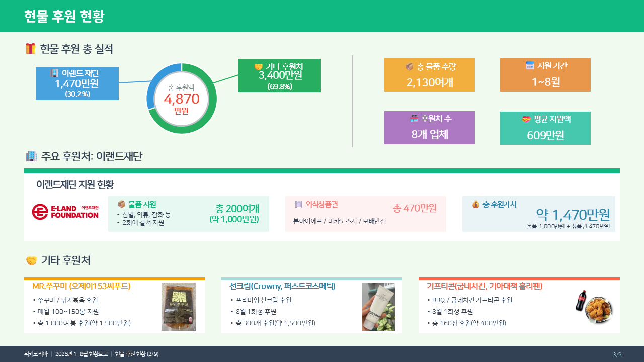Select the store icon beside 후원처 수

(414, 119)
